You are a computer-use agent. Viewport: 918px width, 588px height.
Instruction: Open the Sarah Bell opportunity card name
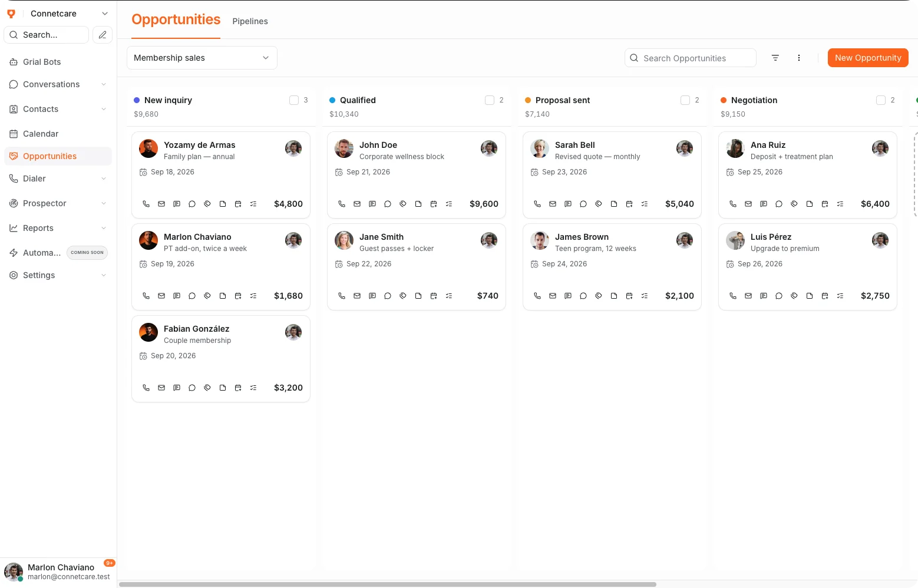[575, 145]
